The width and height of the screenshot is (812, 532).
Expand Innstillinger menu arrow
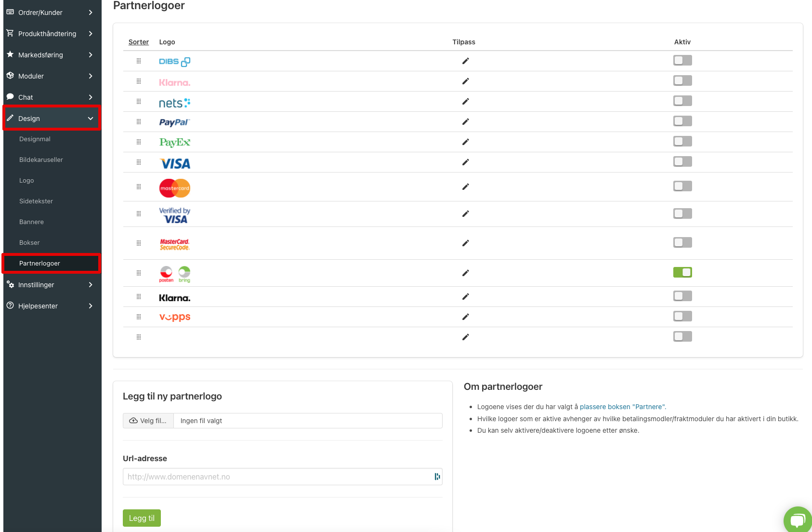click(x=91, y=285)
